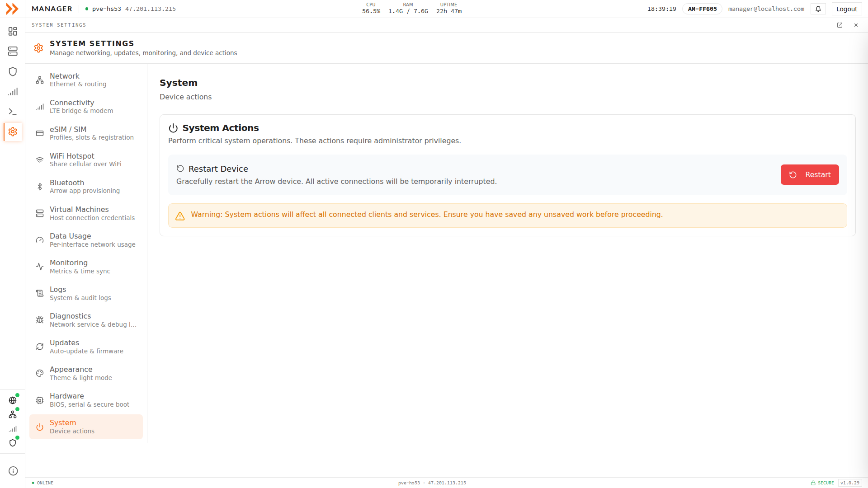868x488 pixels.
Task: Click the pve-hs53 host name in header
Action: point(107,9)
